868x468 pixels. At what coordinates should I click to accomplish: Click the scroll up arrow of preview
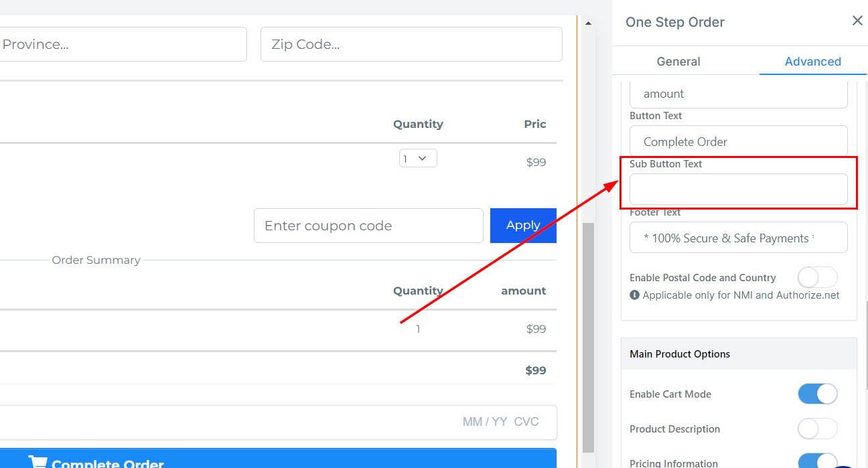588,23
